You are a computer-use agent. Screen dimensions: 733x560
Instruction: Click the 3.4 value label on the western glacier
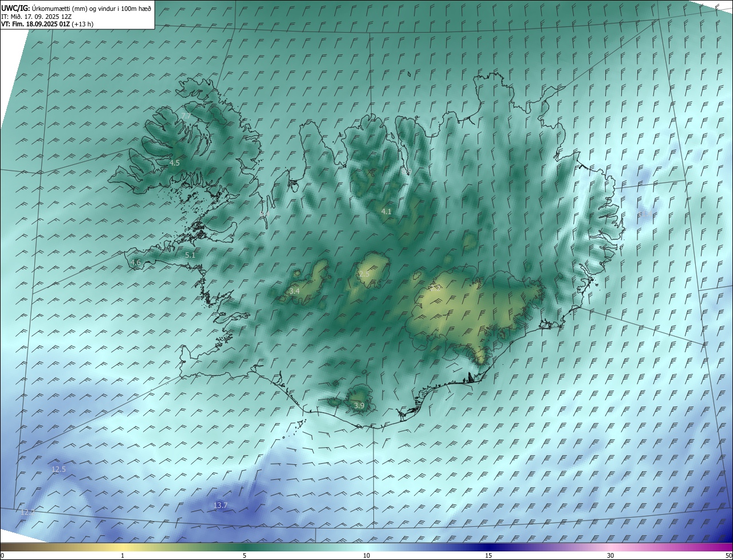(x=294, y=292)
